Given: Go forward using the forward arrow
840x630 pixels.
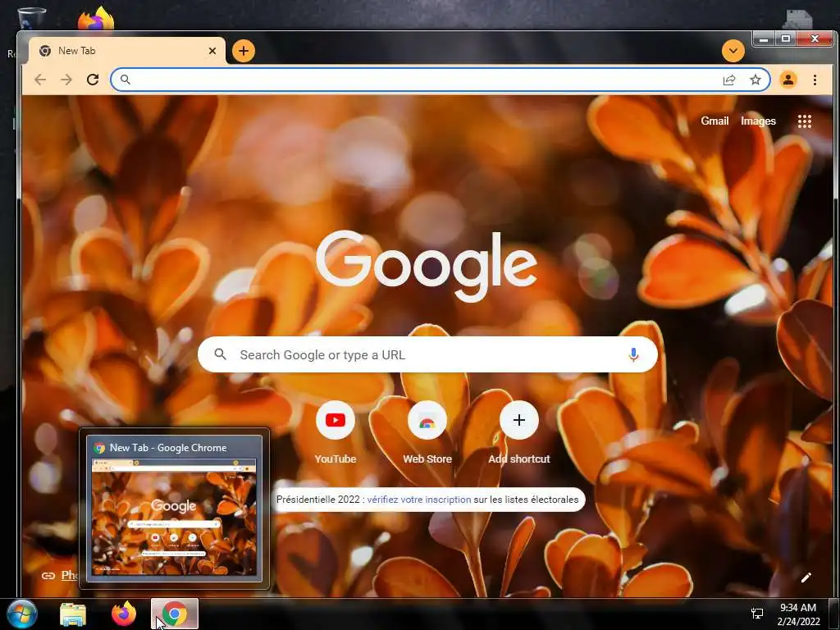Looking at the screenshot, I should click(x=66, y=80).
